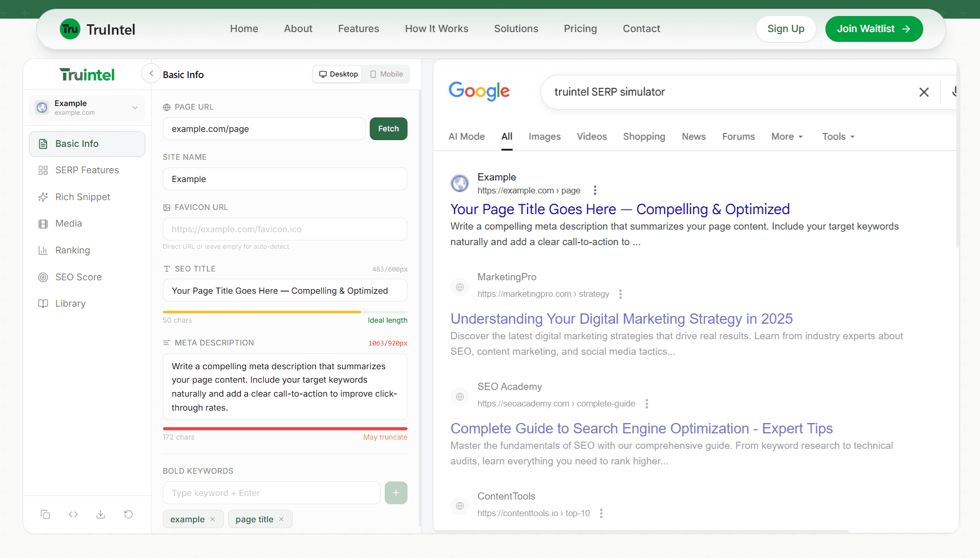Select the Shopping tab
This screenshot has height=558, width=980.
pos(644,137)
